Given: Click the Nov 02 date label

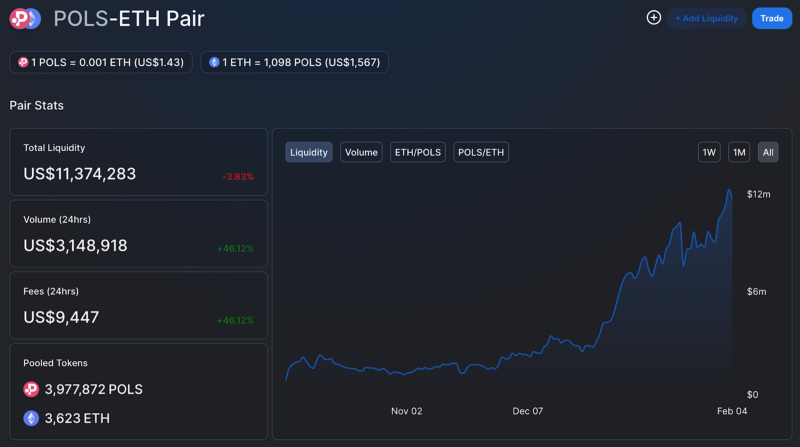Looking at the screenshot, I should 407,411.
